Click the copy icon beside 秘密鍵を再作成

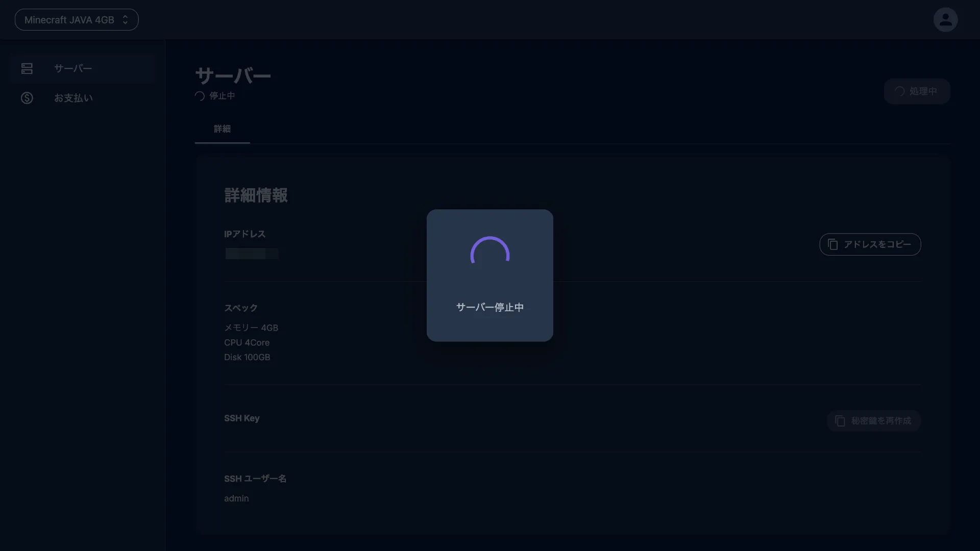840,421
